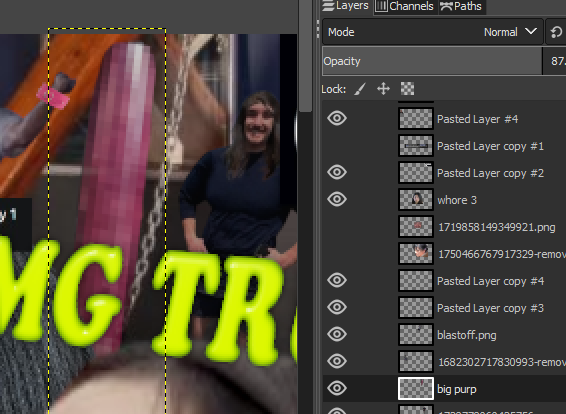The image size is (566, 414).
Task: Select the whore 3 layer thumbnail
Action: [416, 200]
